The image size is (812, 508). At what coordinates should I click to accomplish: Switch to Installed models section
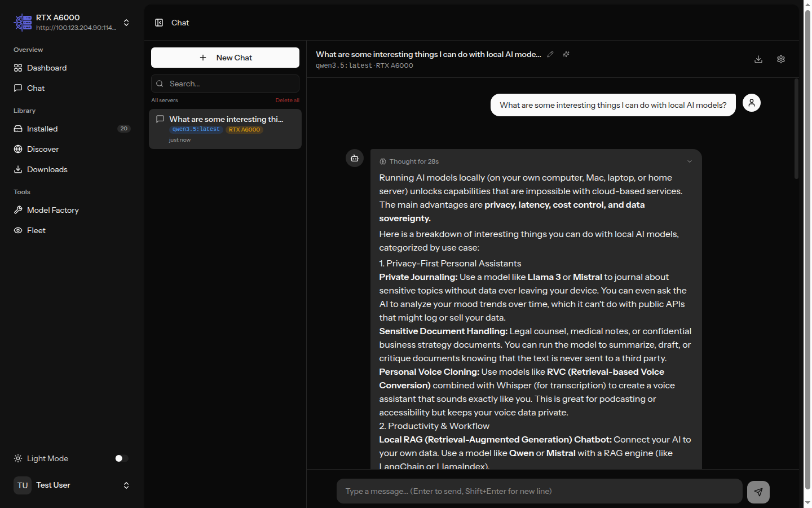pyautogui.click(x=42, y=129)
